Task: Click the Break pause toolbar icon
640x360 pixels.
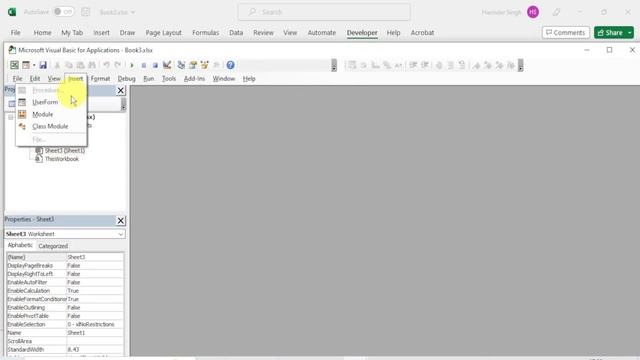Action: (144, 65)
